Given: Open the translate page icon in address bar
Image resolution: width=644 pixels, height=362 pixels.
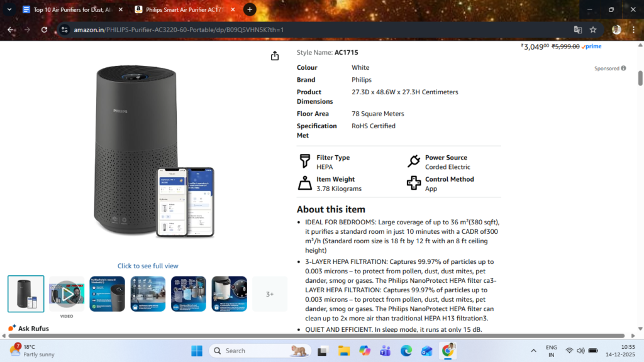Looking at the screenshot, I should tap(577, 30).
